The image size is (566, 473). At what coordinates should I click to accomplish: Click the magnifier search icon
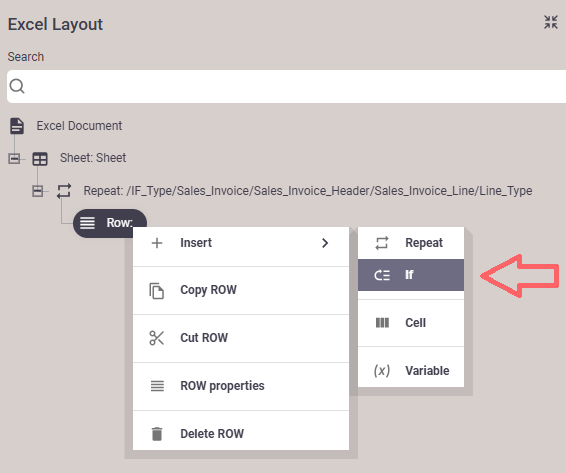pos(17,87)
